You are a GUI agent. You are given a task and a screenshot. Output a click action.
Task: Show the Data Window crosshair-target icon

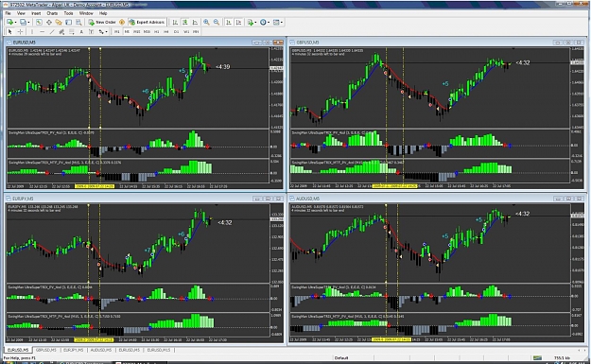(x=49, y=23)
